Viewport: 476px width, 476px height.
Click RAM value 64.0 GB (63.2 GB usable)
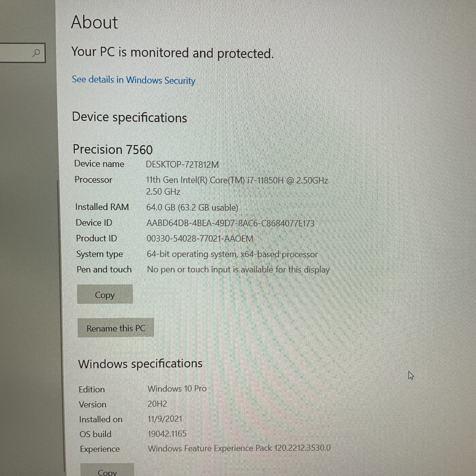[x=192, y=207]
